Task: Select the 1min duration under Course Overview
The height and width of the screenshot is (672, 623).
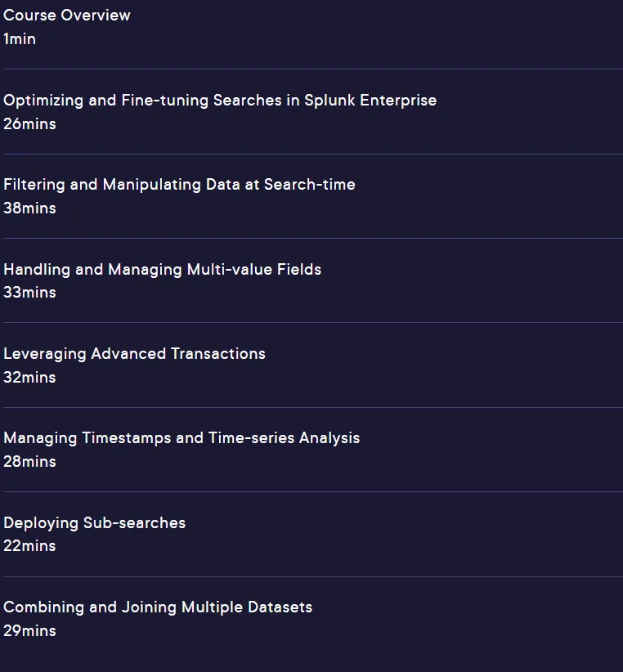Action: [20, 39]
